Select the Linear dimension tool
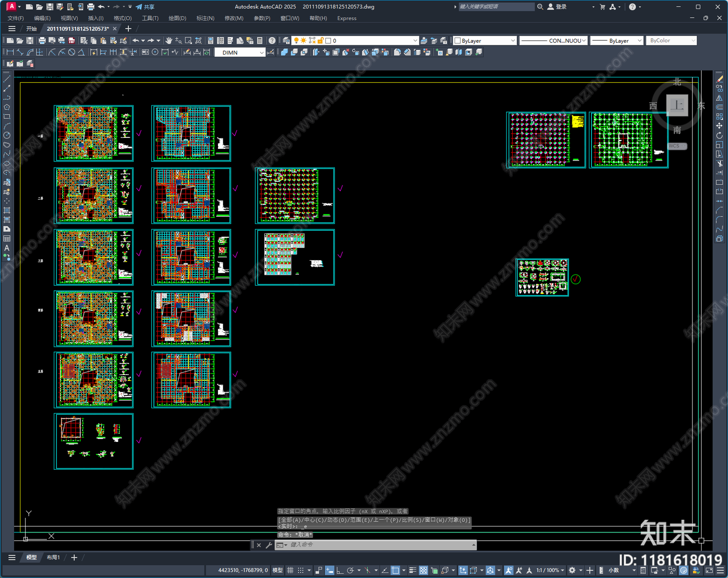This screenshot has width=728, height=578. (10, 52)
